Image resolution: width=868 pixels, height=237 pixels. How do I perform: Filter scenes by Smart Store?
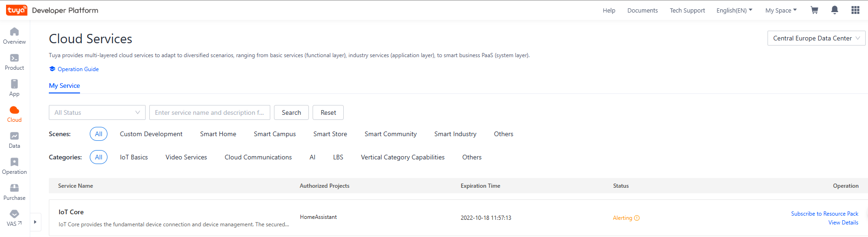(x=330, y=134)
